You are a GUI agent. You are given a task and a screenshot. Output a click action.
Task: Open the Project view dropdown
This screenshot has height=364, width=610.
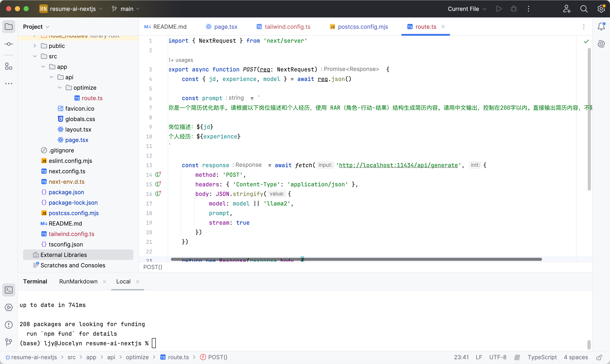pyautogui.click(x=36, y=27)
